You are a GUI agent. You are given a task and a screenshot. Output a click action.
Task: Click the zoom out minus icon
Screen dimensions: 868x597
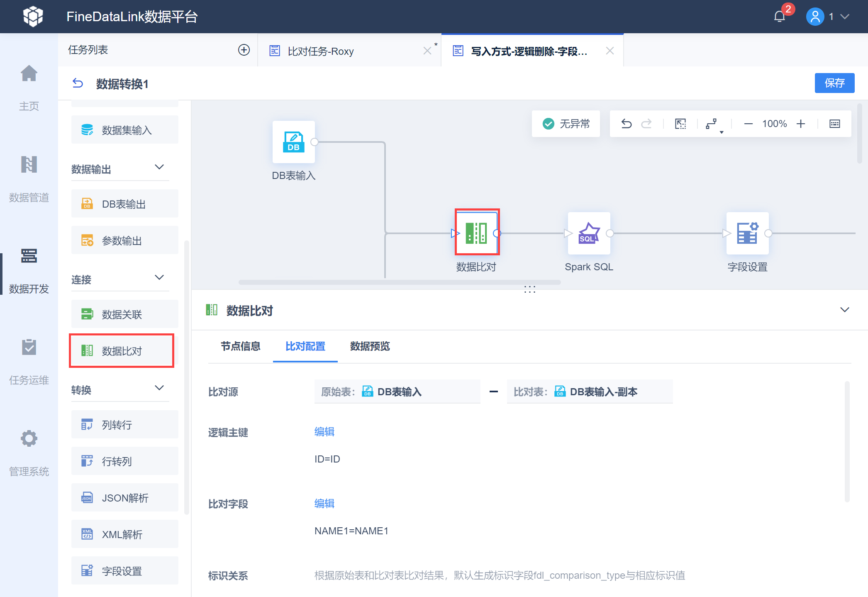[x=748, y=124]
